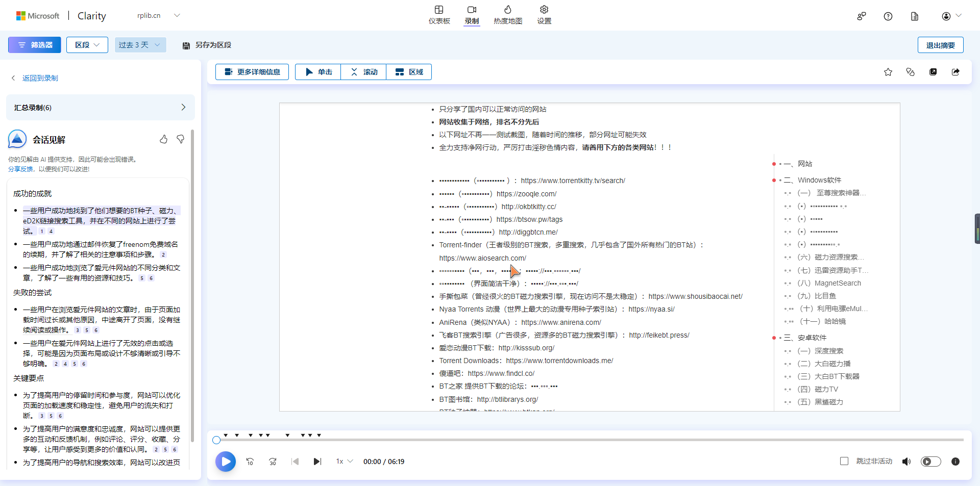Select the 单击 (clicks) view tab
Viewport: 980px width, 486px height.
coord(317,71)
